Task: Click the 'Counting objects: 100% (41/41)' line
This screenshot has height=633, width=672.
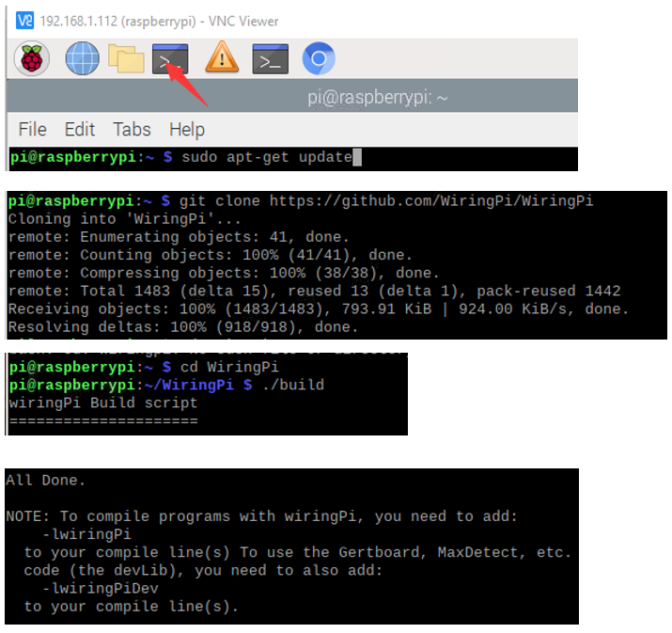Action: tap(210, 255)
